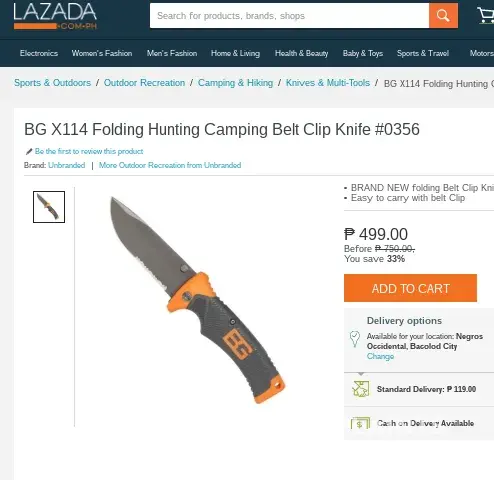Select the knife thumbnail image
This screenshot has height=480, width=494.
click(x=49, y=207)
